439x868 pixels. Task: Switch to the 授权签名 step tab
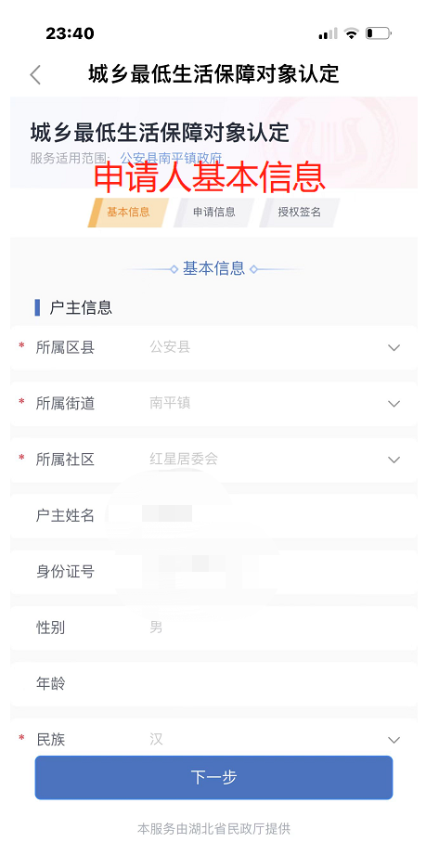point(300,213)
